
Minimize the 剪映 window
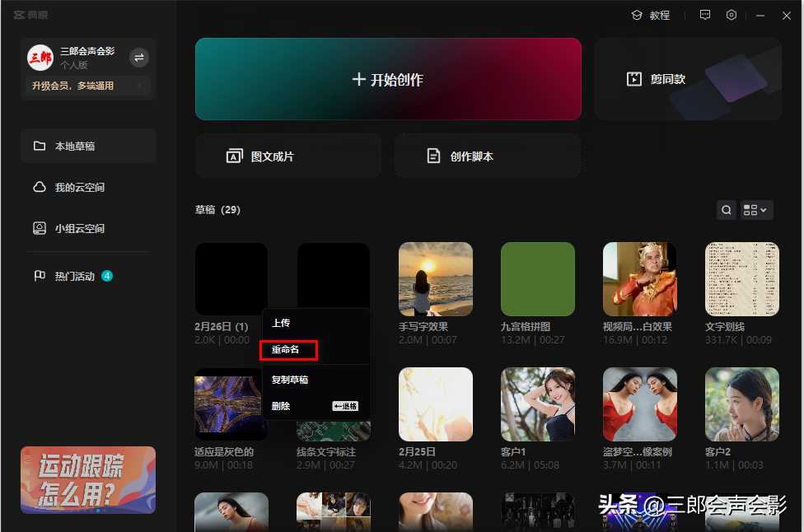click(x=760, y=16)
